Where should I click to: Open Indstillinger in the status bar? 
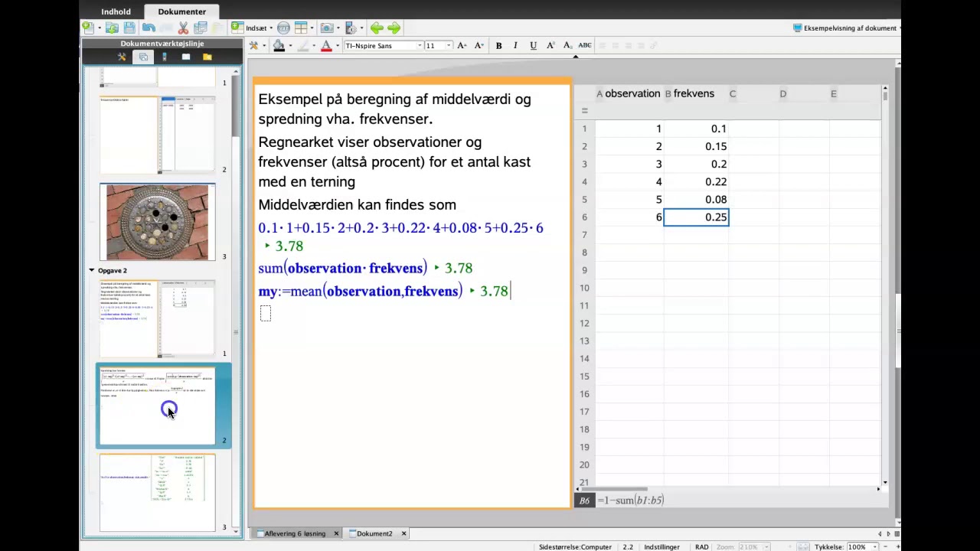[x=661, y=547]
